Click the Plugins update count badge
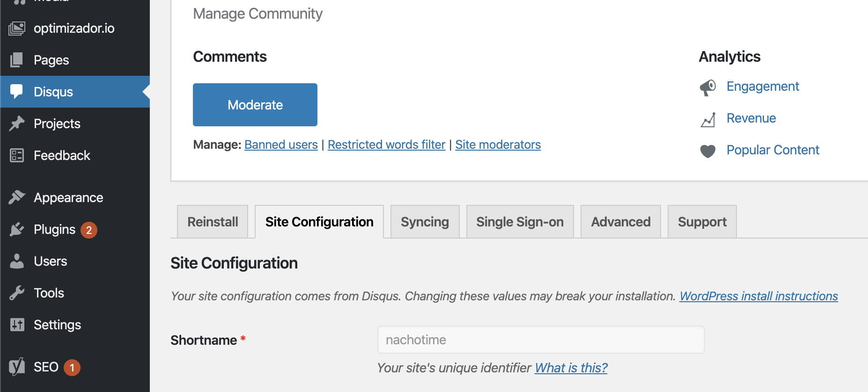Screen dimensions: 868x392 (x=89, y=230)
